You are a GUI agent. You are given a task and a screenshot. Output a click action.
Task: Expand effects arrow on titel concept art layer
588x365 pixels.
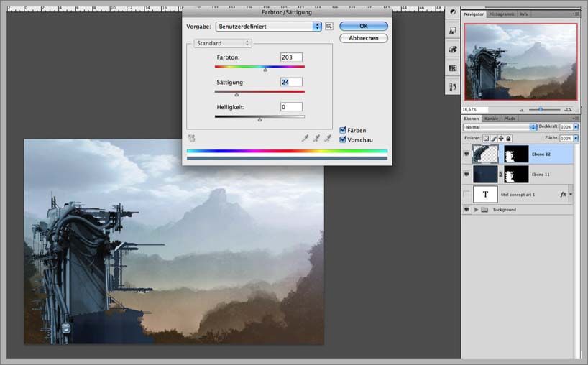pos(571,195)
